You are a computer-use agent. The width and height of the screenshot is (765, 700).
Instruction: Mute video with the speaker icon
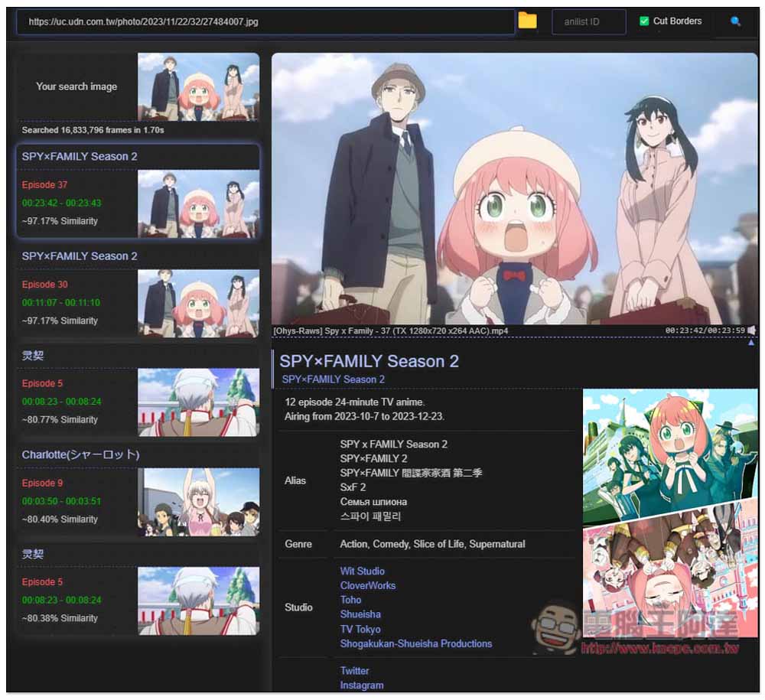[752, 330]
